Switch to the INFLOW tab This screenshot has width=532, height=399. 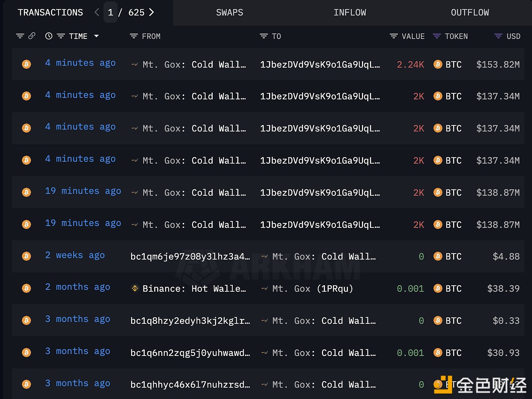(350, 12)
